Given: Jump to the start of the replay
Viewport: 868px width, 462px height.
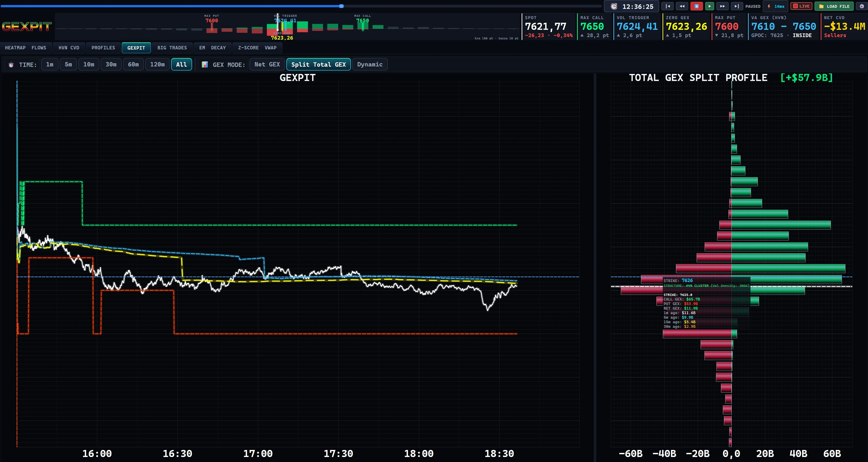Looking at the screenshot, I should click(668, 6).
